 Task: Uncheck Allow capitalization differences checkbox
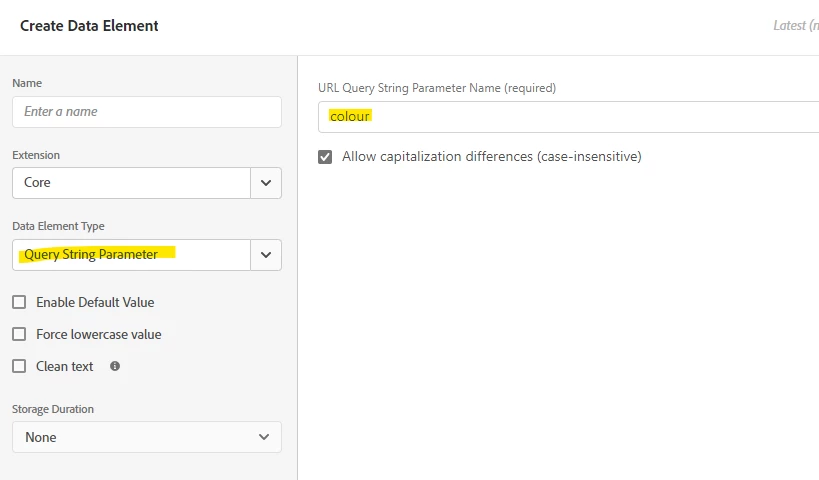tap(325, 157)
